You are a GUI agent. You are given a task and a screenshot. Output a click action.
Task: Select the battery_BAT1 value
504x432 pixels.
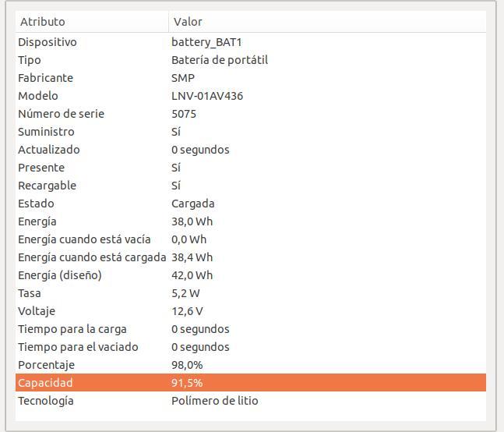206,42
